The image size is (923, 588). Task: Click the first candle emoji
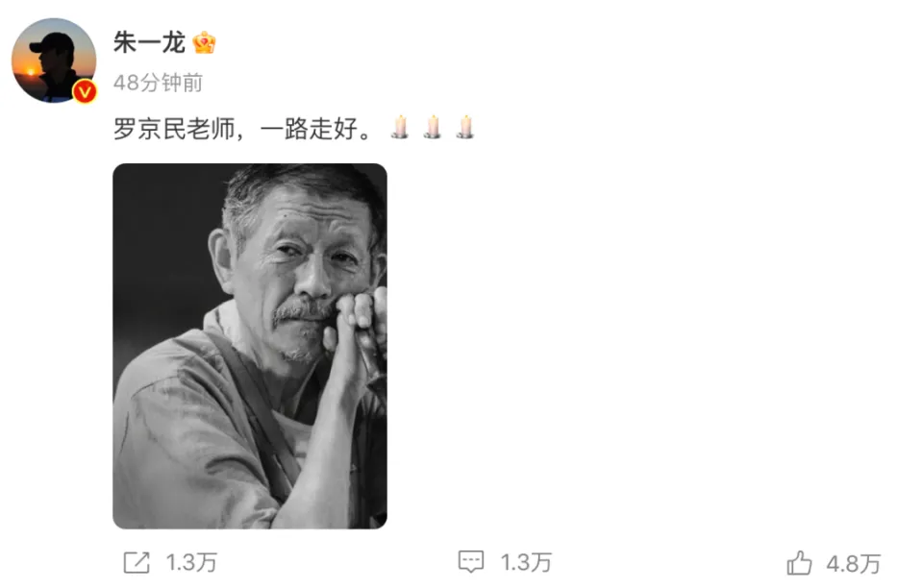tap(400, 127)
